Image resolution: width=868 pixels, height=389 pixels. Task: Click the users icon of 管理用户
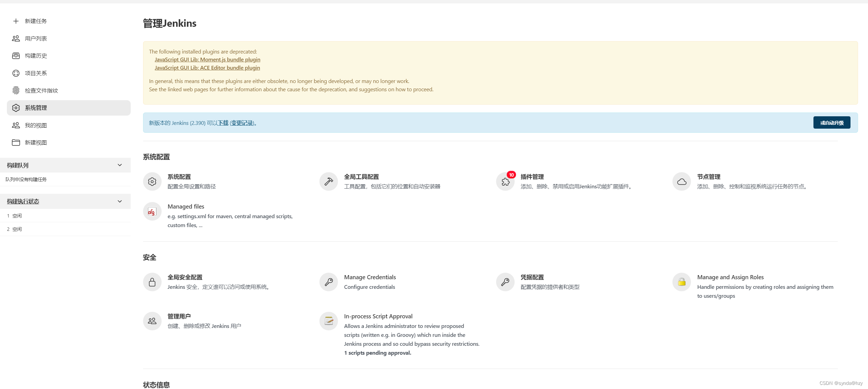tap(152, 321)
